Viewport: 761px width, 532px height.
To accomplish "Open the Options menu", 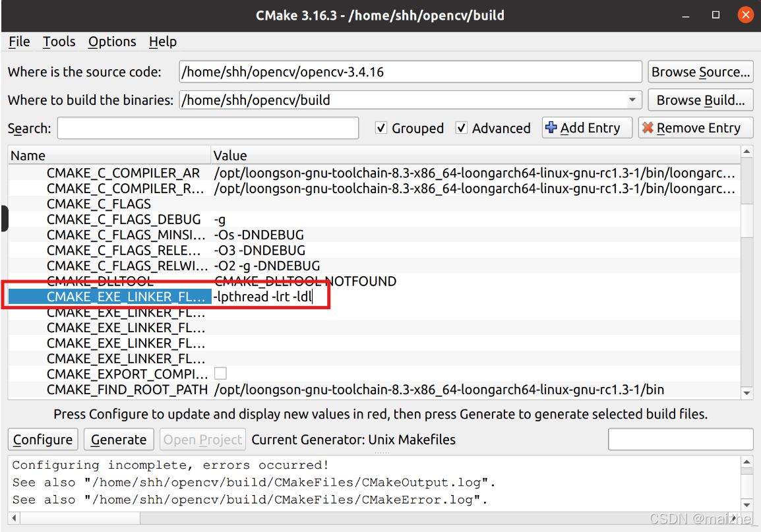I will tap(112, 42).
